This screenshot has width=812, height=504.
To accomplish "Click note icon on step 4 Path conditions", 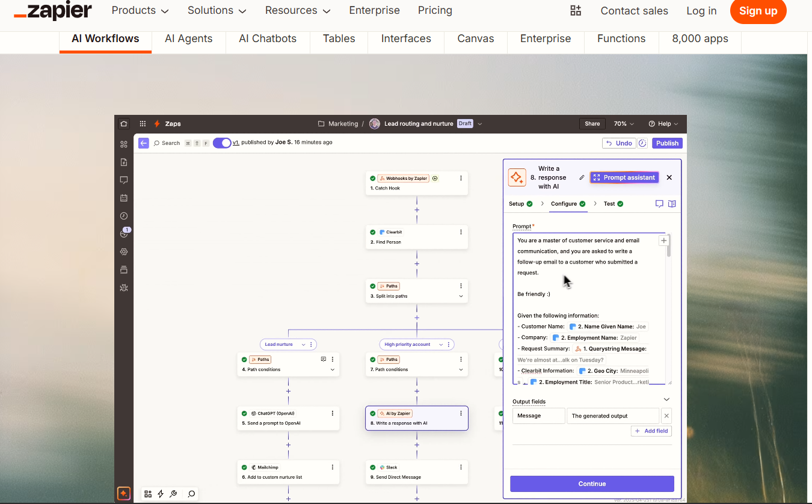I will (x=324, y=359).
